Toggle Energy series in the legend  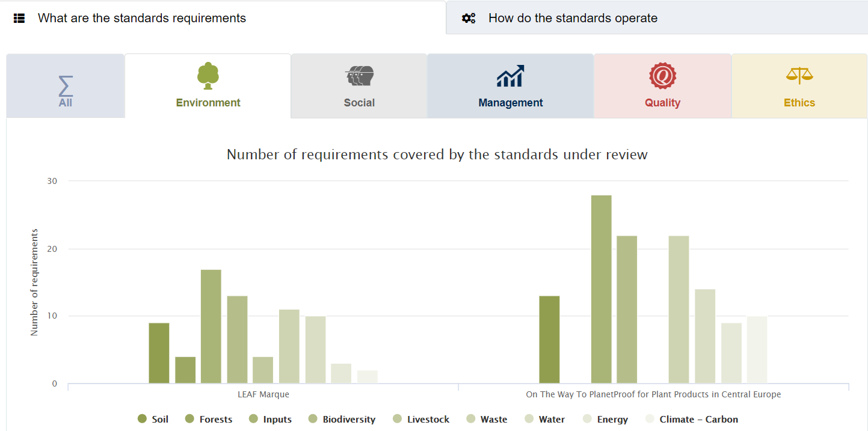click(605, 420)
